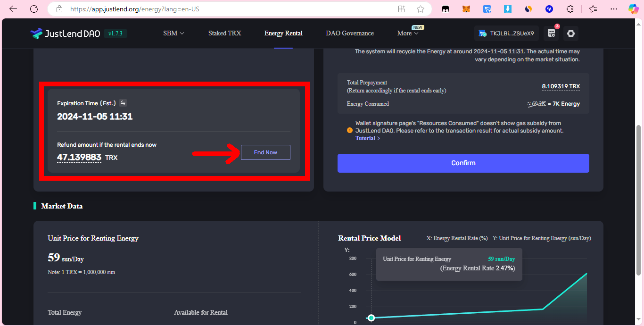Click the v1.7.3 version badge

click(116, 33)
